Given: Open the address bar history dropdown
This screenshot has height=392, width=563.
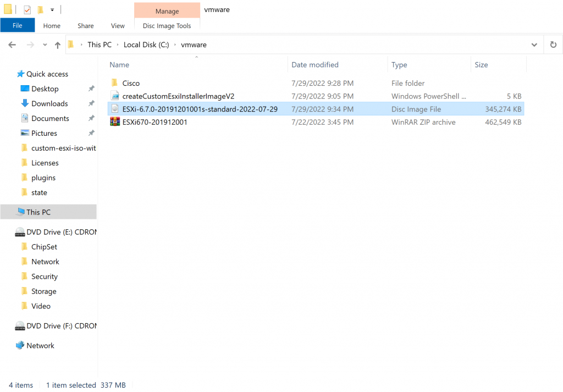Looking at the screenshot, I should [534, 45].
